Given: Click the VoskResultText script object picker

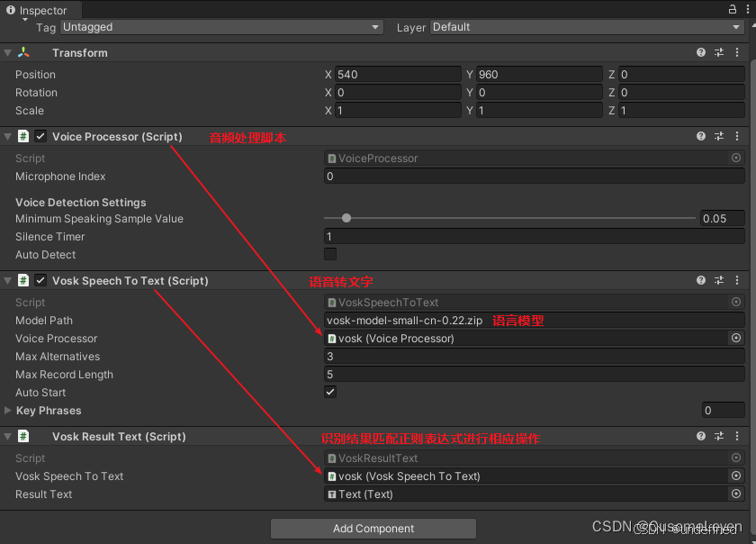Looking at the screenshot, I should click(736, 458).
